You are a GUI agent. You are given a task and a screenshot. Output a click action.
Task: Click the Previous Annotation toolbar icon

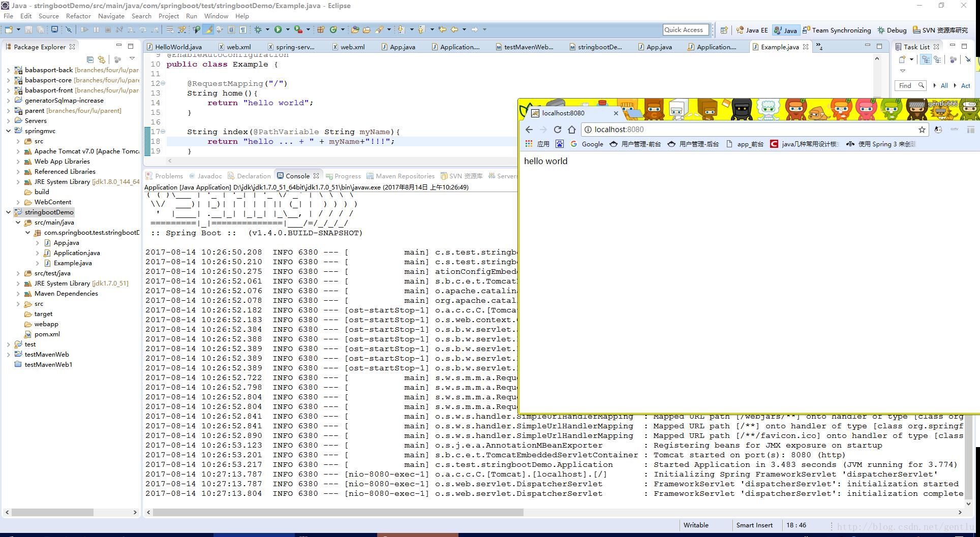click(x=421, y=29)
